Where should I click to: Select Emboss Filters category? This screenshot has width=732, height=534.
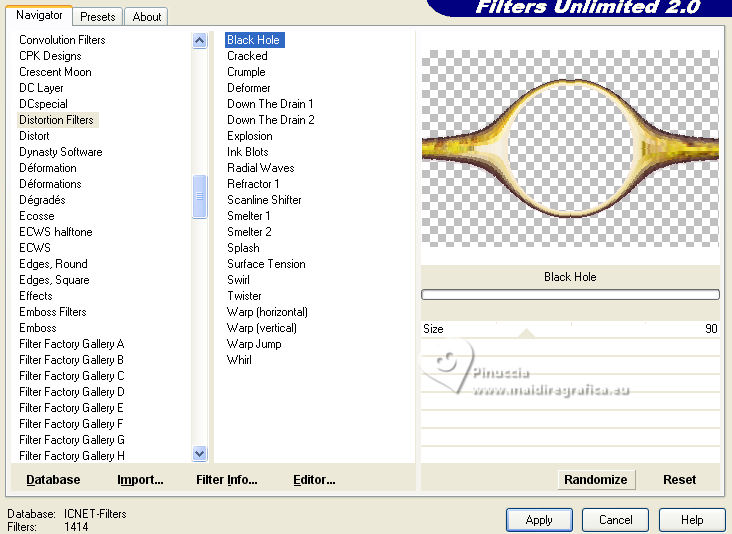click(53, 312)
